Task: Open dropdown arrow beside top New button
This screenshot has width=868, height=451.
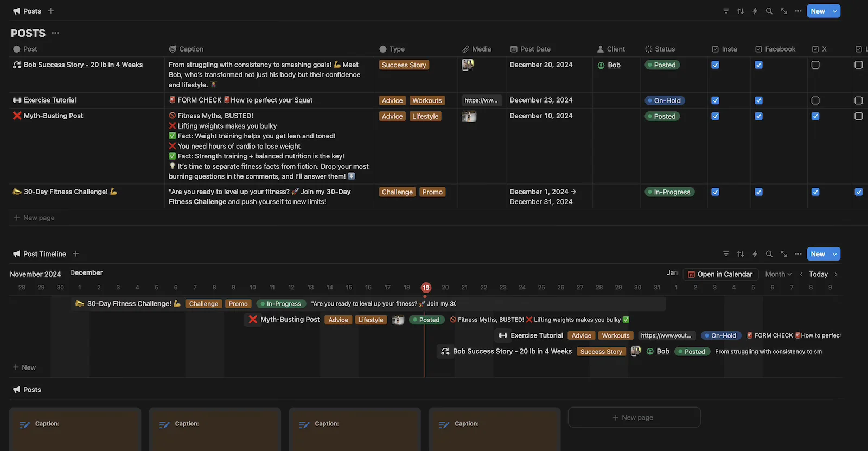Action: click(x=835, y=11)
